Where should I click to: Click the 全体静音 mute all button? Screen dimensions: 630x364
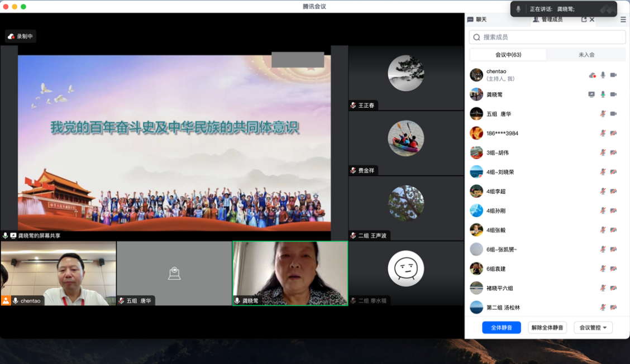tap(501, 328)
